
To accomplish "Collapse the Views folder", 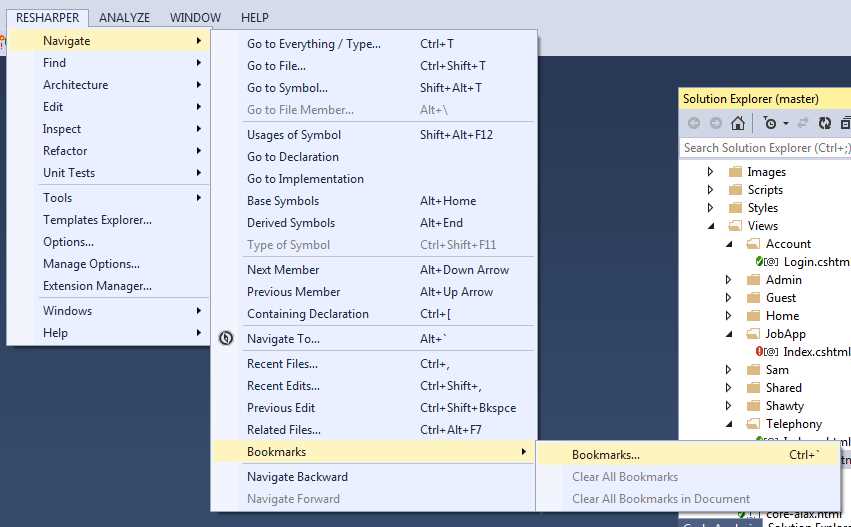I will 710,226.
